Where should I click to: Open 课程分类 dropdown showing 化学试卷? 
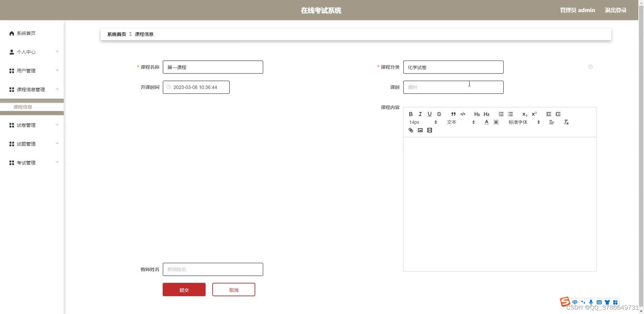pos(453,67)
